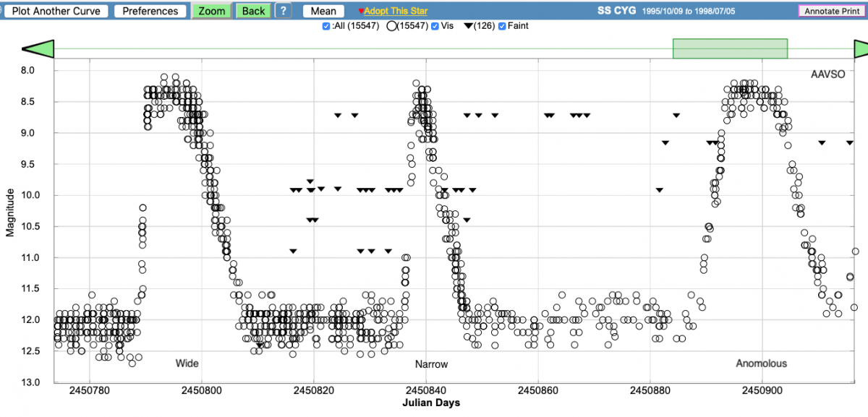Open the Preferences panel

(150, 11)
